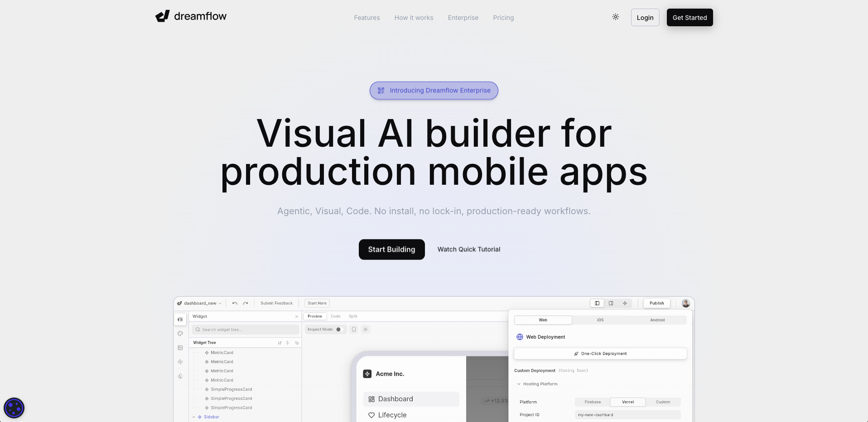The height and width of the screenshot is (422, 868).
Task: Close the Widget panel
Action: point(297,316)
